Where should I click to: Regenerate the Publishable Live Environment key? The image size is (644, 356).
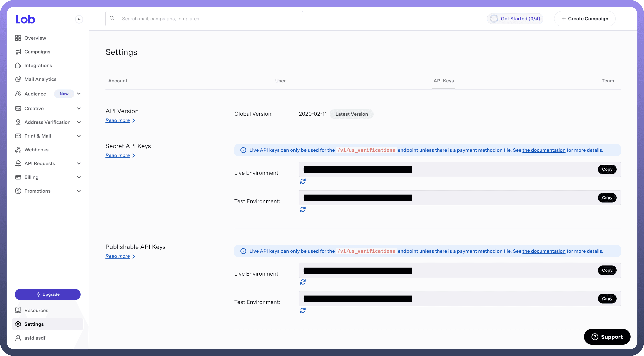point(303,282)
